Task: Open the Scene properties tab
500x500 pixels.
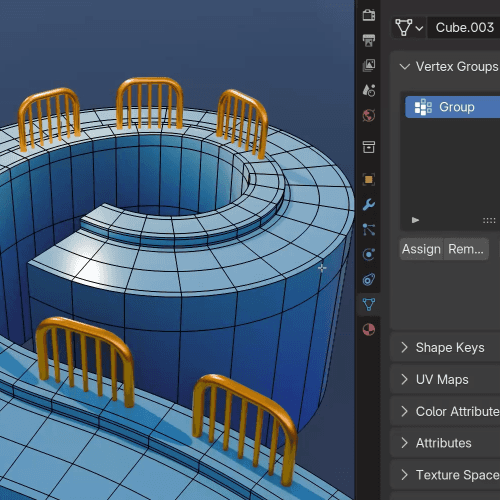Action: tap(369, 90)
